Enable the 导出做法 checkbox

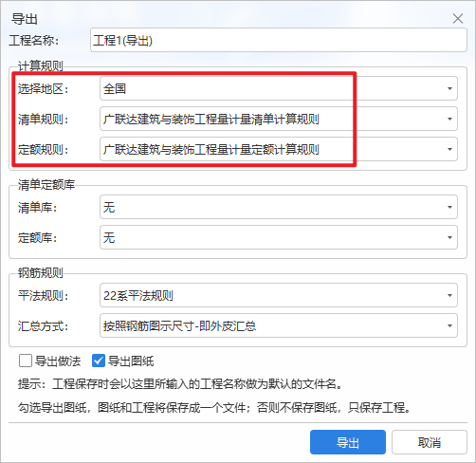click(x=26, y=361)
